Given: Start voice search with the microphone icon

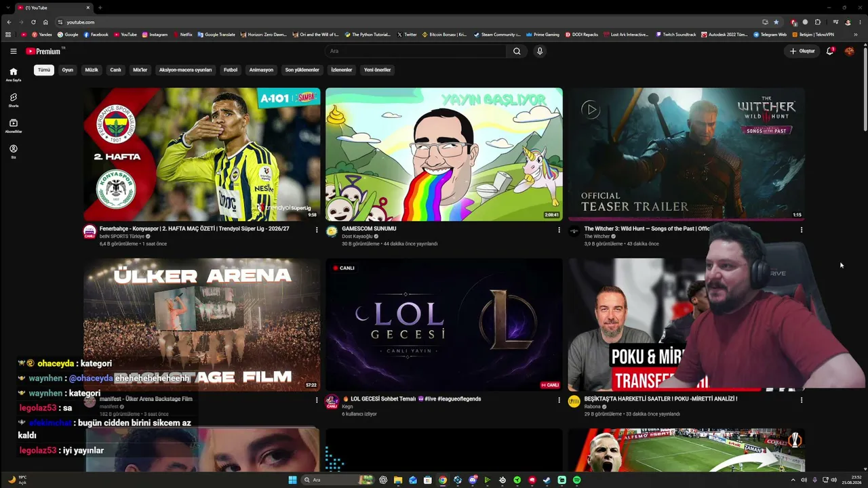Looking at the screenshot, I should (540, 51).
